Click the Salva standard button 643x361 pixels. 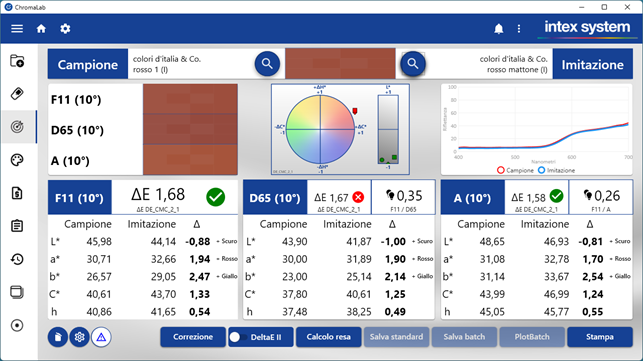[396, 337]
